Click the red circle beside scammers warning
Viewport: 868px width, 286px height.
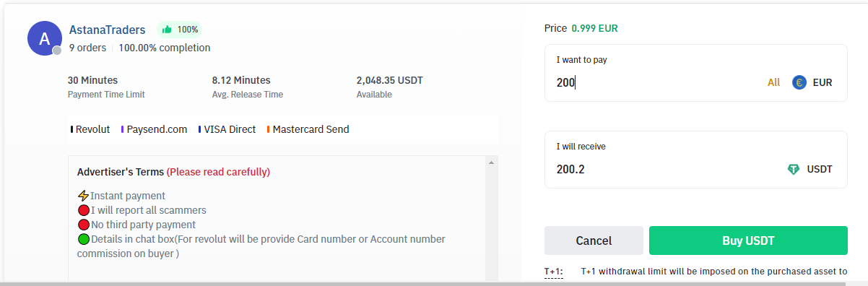[83, 210]
